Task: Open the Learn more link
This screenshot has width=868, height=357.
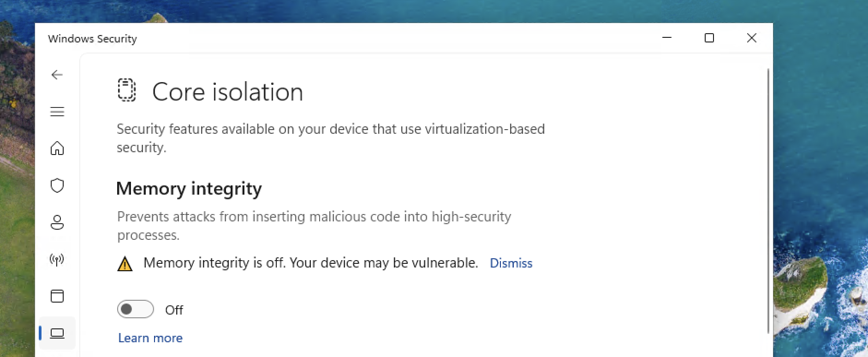Action: pos(150,338)
